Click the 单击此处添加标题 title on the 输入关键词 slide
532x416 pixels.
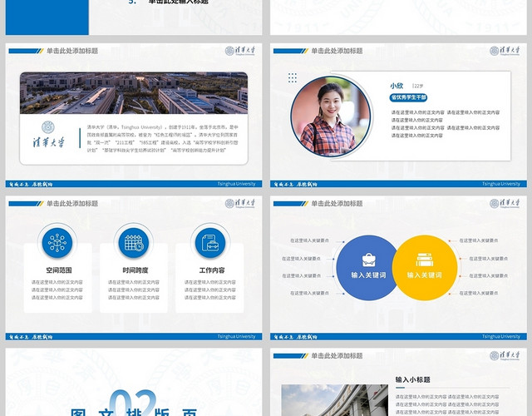click(x=337, y=203)
